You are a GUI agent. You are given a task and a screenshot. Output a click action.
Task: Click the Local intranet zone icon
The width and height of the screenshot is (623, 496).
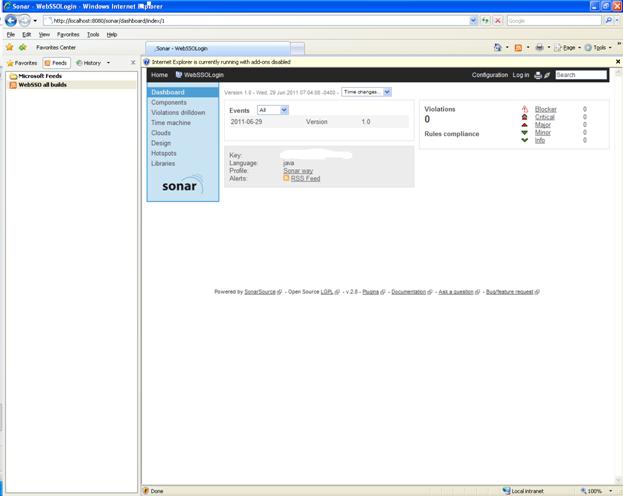[x=506, y=491]
